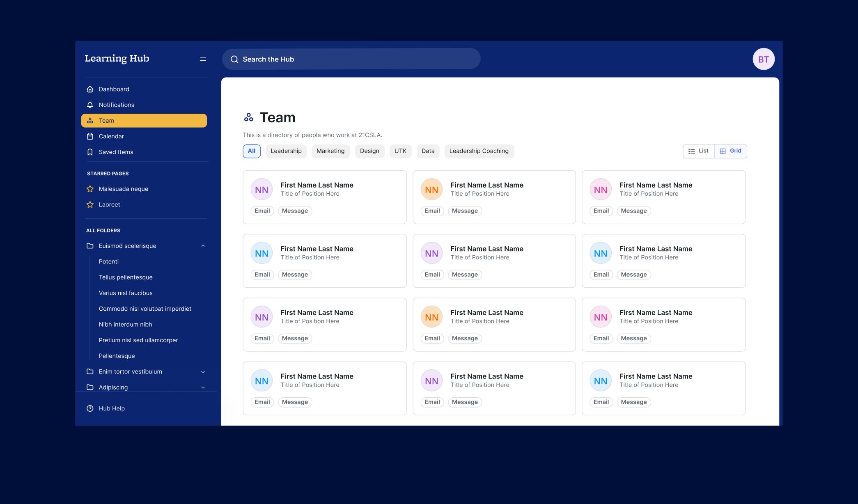Click the Learning Hub logo

click(x=117, y=59)
